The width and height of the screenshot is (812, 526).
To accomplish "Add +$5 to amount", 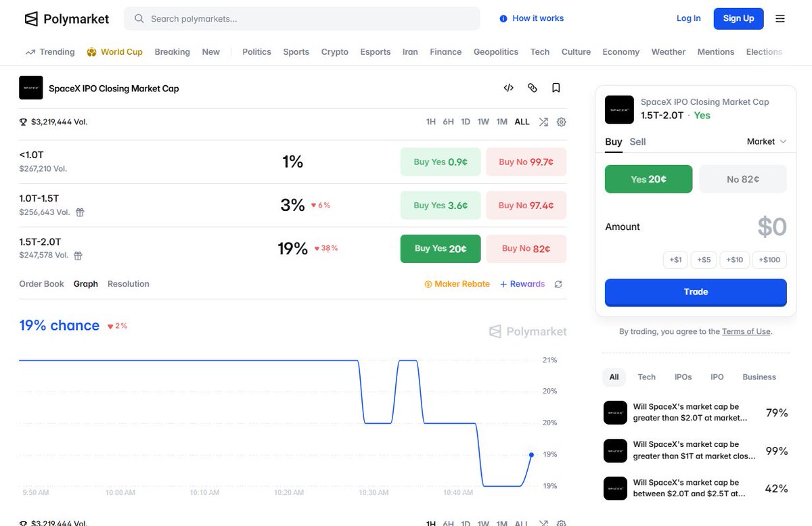I will click(x=704, y=260).
